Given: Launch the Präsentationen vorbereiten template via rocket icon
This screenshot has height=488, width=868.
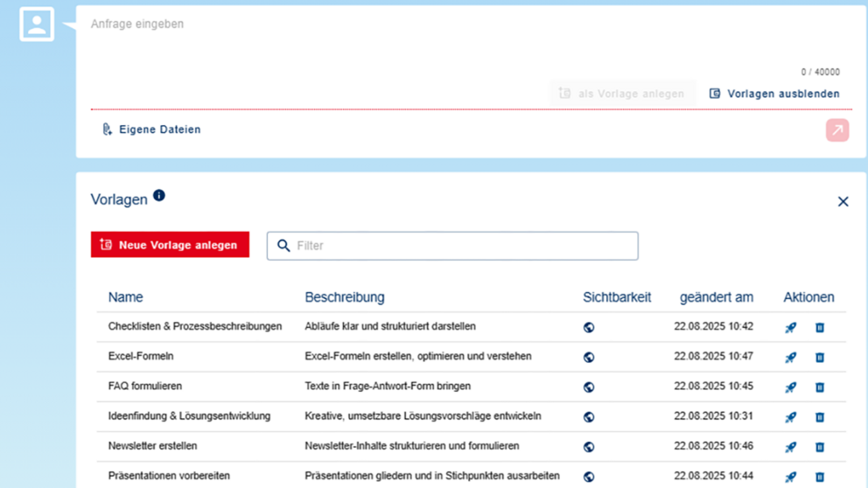Looking at the screenshot, I should (x=790, y=477).
